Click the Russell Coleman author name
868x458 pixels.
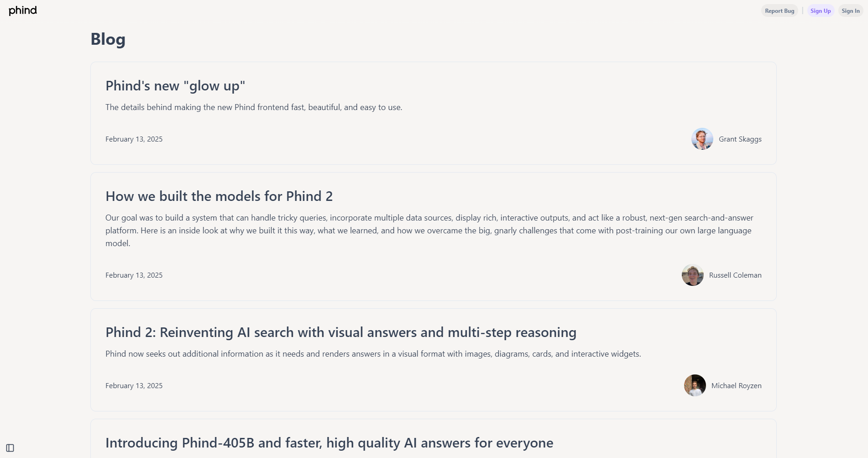click(x=735, y=275)
